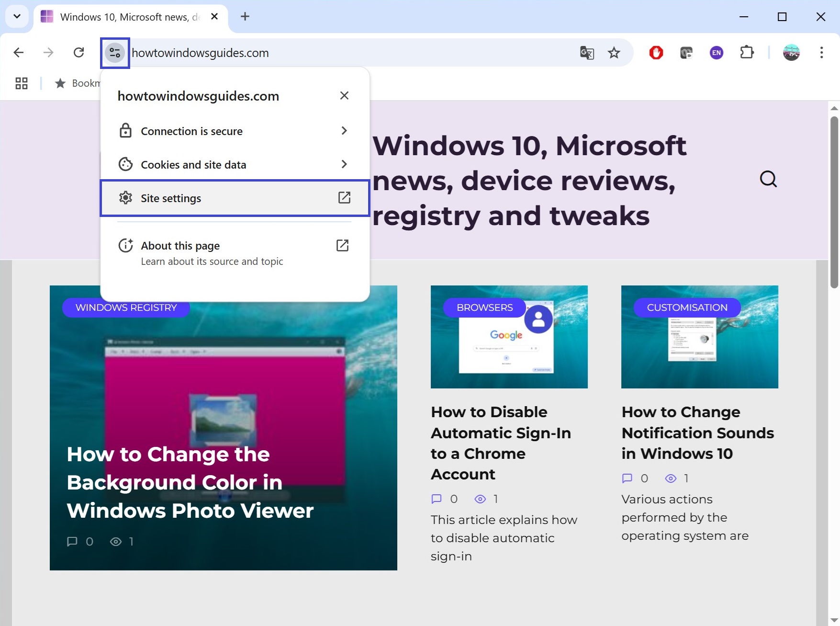Click the lock icon beside Connection is secure
The height and width of the screenshot is (626, 840).
125,131
